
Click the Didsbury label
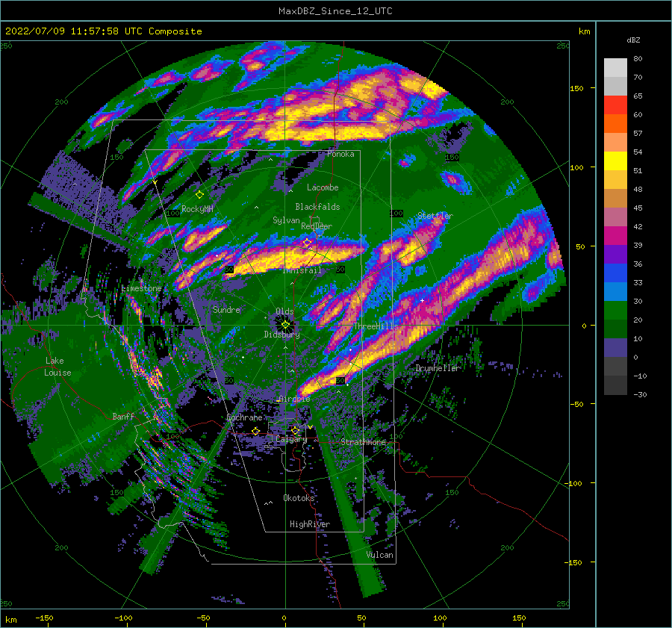(282, 335)
